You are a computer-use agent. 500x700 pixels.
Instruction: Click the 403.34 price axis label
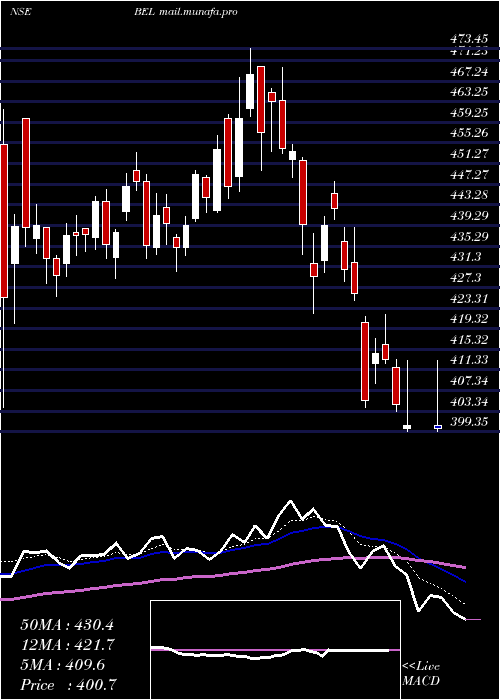[468, 401]
